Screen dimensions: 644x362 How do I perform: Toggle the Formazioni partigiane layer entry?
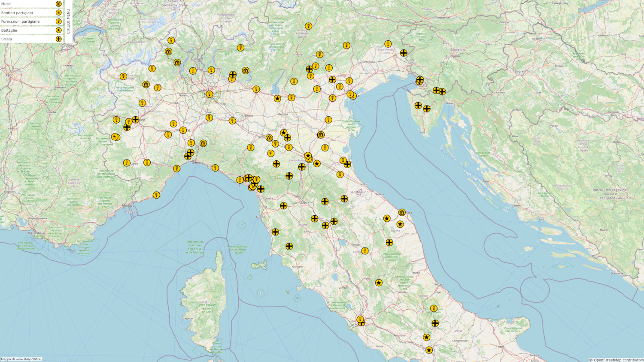pos(32,21)
